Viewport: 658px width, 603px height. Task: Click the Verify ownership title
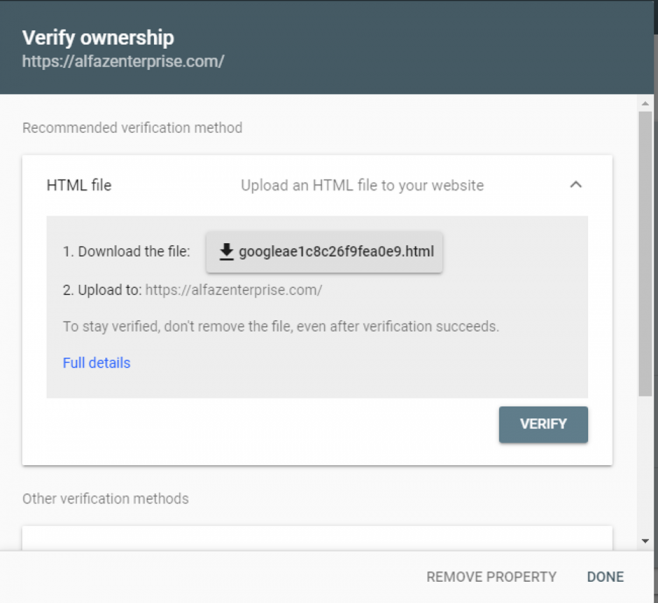[x=98, y=37]
